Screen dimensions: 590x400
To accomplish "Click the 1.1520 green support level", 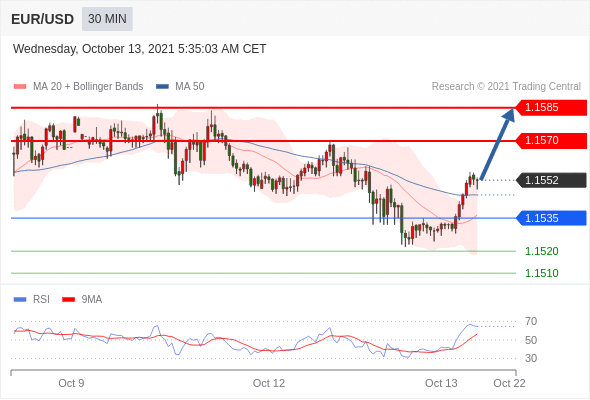I will [x=541, y=251].
